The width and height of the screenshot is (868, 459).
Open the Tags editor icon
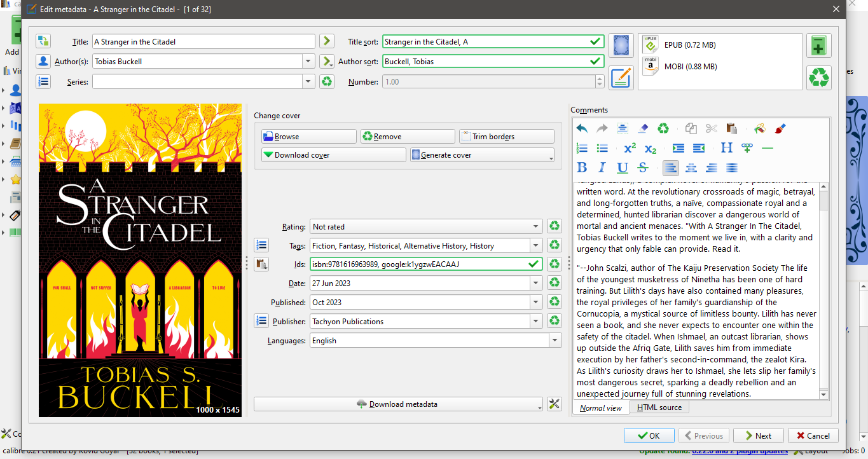coord(261,245)
